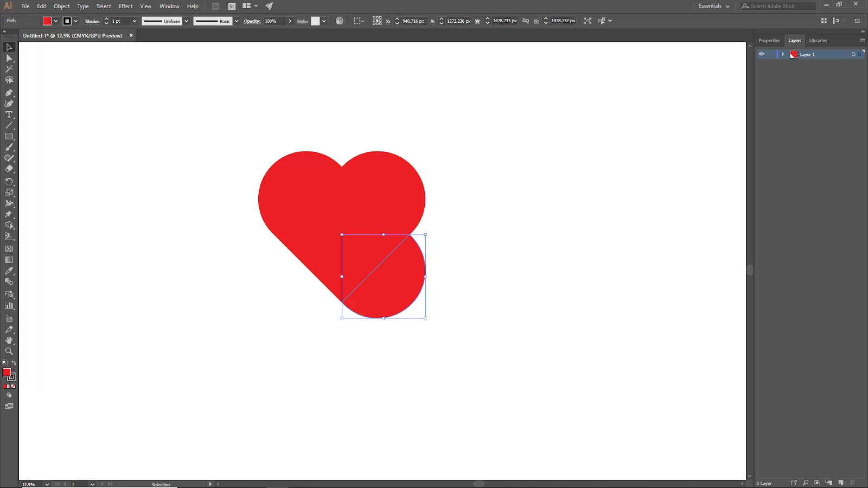Viewport: 868px width, 488px height.
Task: Select the Eraser tool
Action: coord(9,169)
